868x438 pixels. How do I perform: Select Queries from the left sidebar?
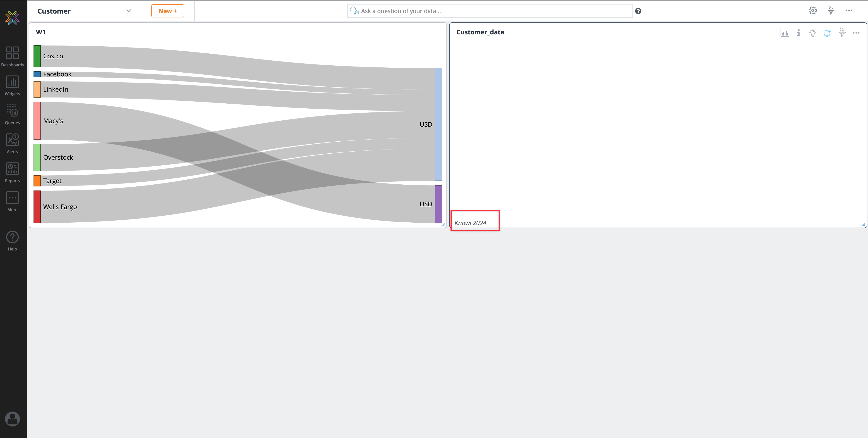coord(12,114)
